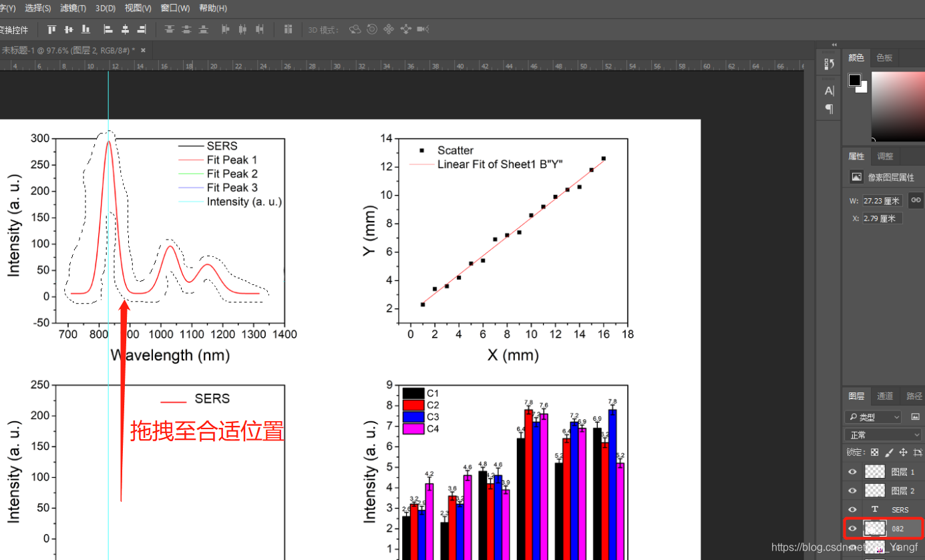Screen dimensions: 925x560
Task: Align vertical centers icon in options bar
Action: pyautogui.click(x=69, y=29)
